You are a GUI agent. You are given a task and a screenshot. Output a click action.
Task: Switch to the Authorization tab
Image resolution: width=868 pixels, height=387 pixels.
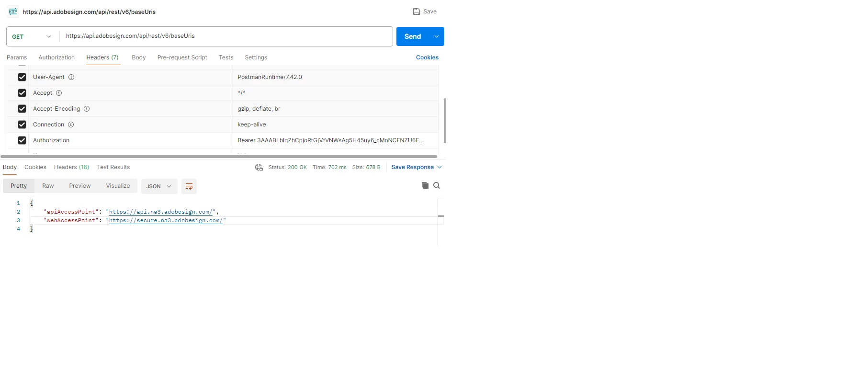click(56, 57)
